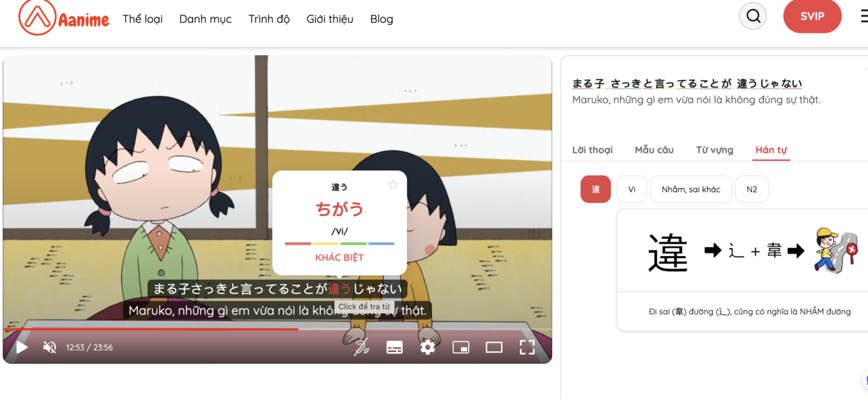Screen dimensions: 868x399
Task: Click the SVIP button
Action: (812, 17)
